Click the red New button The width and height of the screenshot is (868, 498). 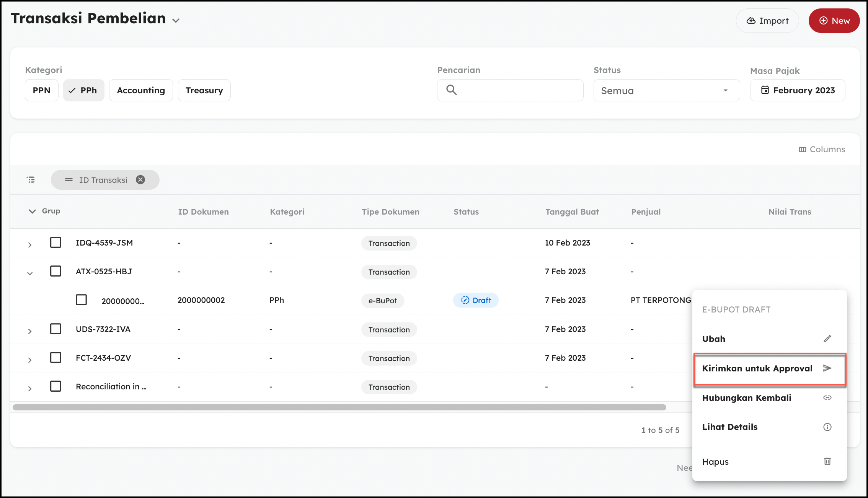coord(834,21)
